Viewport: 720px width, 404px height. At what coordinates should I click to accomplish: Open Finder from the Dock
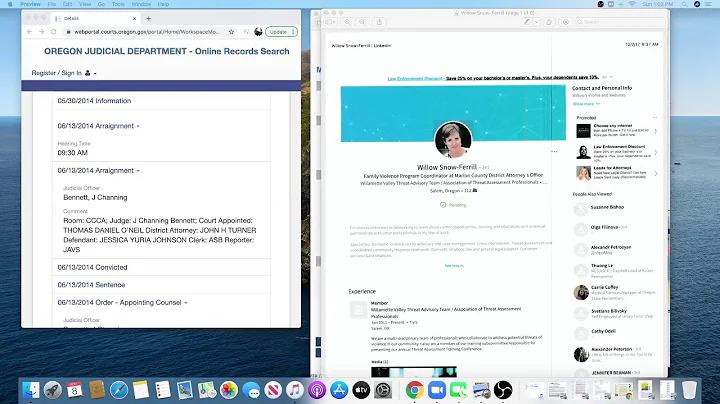31,390
